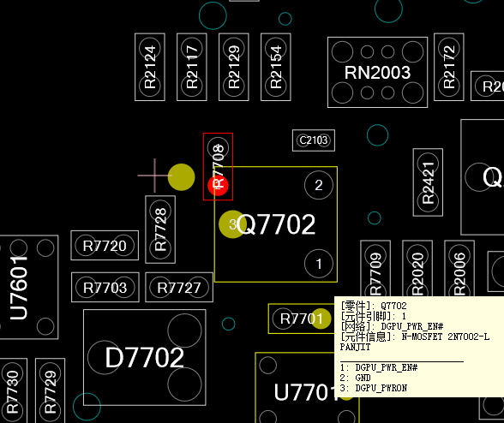504x423 pixels.
Task: Select resistor R2117
Action: pyautogui.click(x=192, y=67)
